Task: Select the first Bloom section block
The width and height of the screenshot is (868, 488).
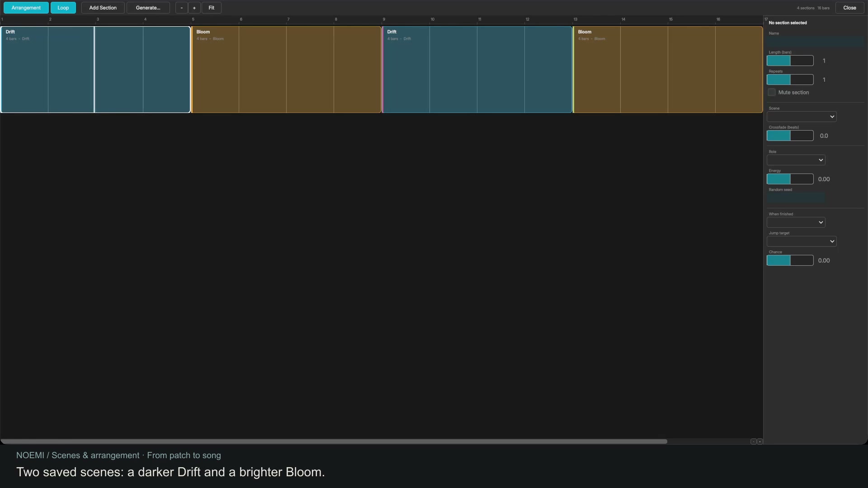Action: pyautogui.click(x=286, y=70)
